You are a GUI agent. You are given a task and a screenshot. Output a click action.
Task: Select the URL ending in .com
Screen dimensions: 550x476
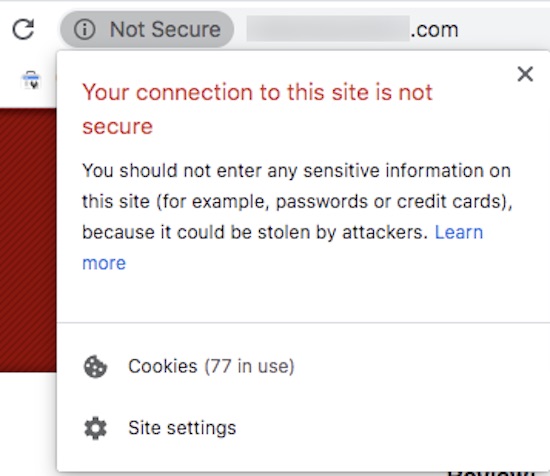click(353, 29)
